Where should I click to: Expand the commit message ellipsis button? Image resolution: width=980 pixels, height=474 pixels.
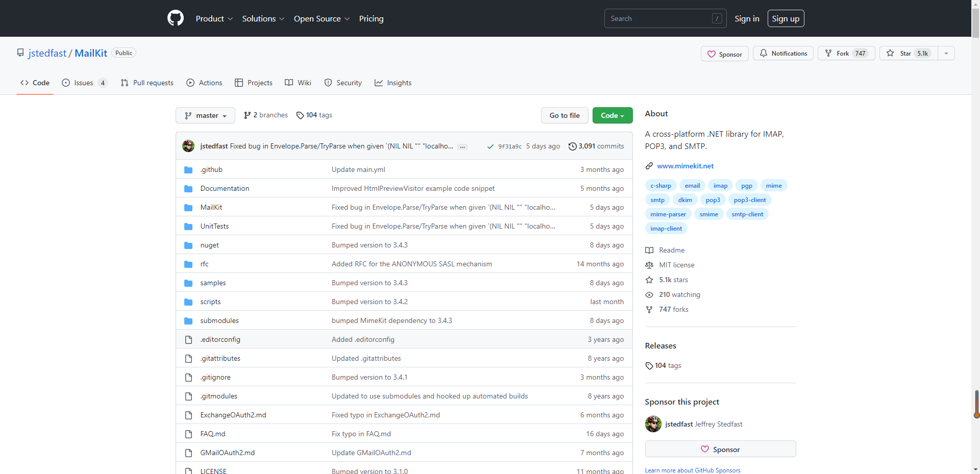pyautogui.click(x=462, y=146)
